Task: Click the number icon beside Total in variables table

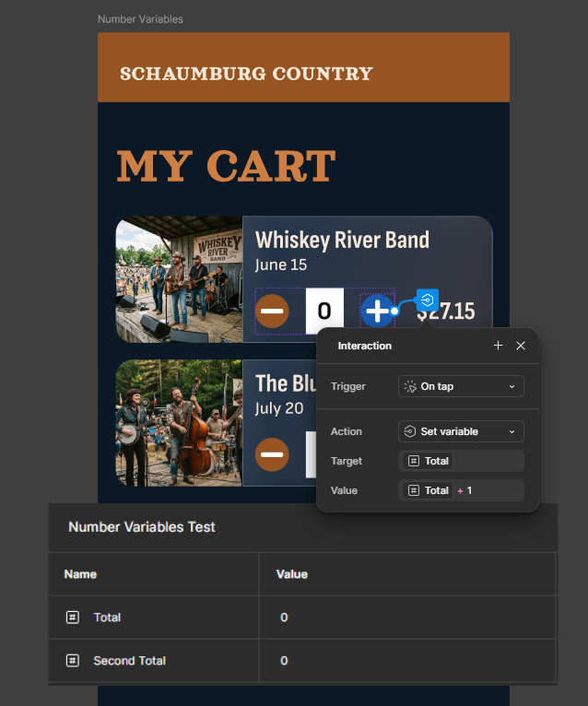Action: [73, 618]
